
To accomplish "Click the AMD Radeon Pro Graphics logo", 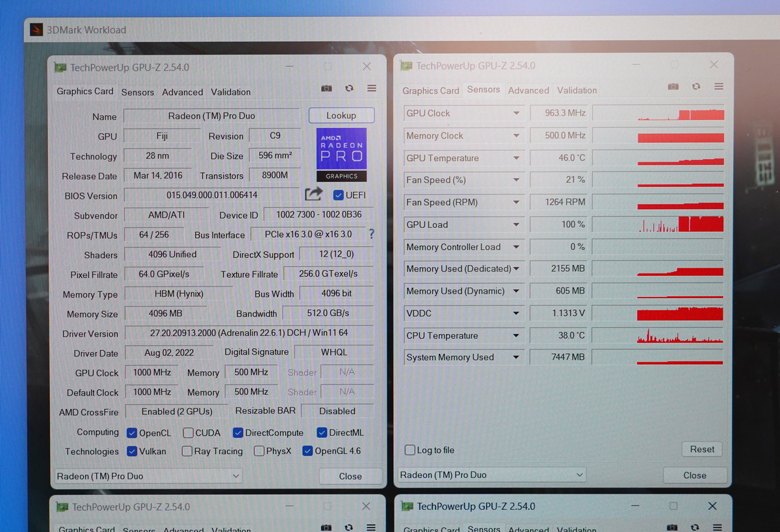I will click(341, 155).
